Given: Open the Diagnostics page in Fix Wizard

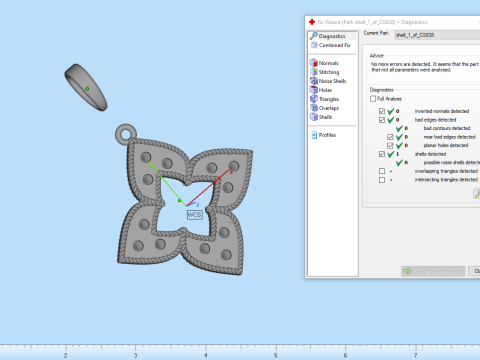Looking at the screenshot, I should [x=332, y=36].
